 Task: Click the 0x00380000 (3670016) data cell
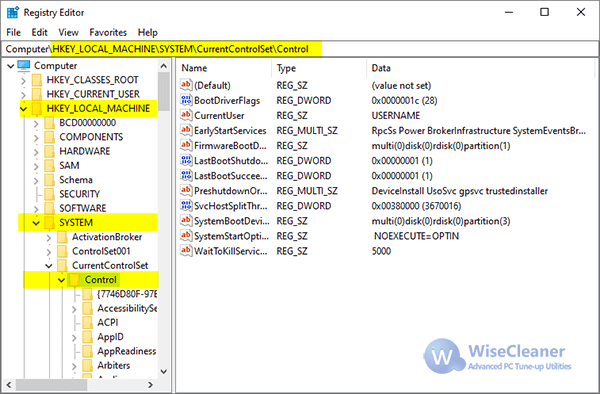(x=416, y=206)
